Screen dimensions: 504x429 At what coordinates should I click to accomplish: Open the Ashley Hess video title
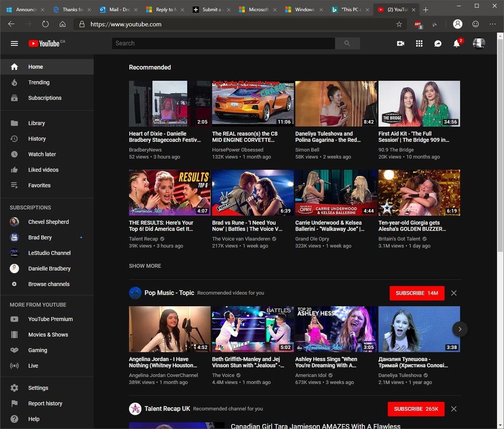(326, 362)
